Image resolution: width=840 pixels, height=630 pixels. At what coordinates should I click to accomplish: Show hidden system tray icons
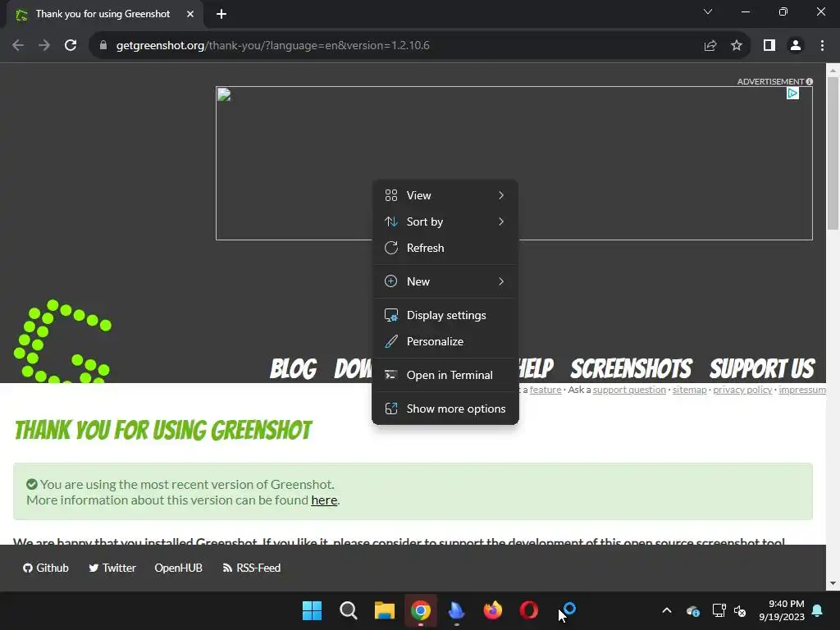(667, 610)
